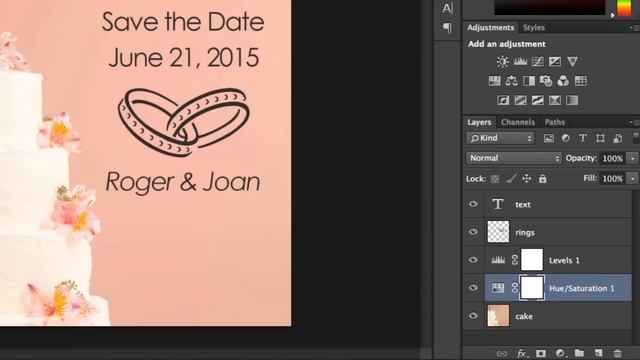Switch to the Channels tab

point(518,122)
